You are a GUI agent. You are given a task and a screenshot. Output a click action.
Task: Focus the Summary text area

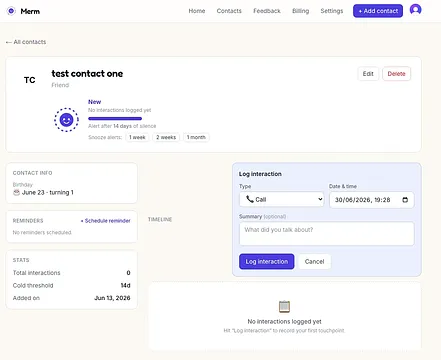(x=327, y=234)
